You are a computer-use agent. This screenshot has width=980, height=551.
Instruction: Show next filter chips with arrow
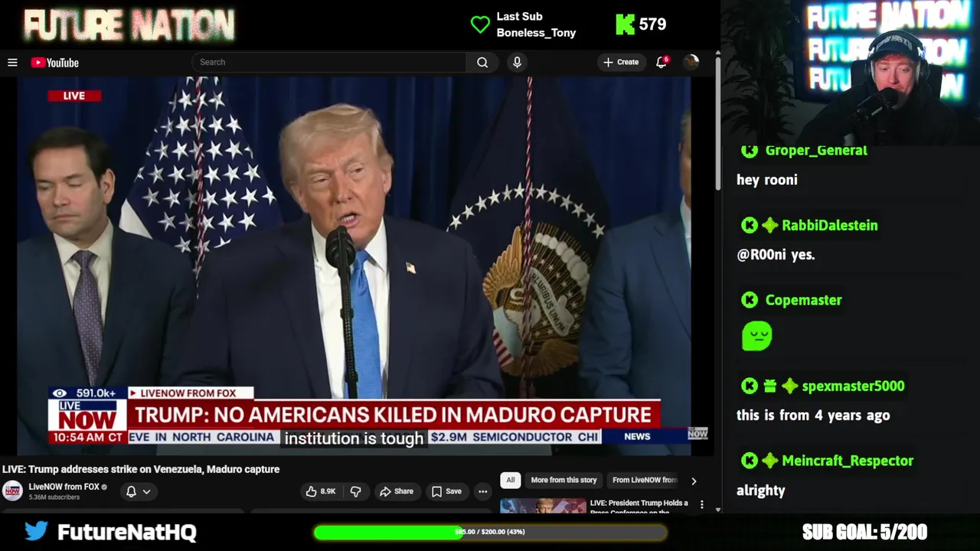(x=694, y=481)
